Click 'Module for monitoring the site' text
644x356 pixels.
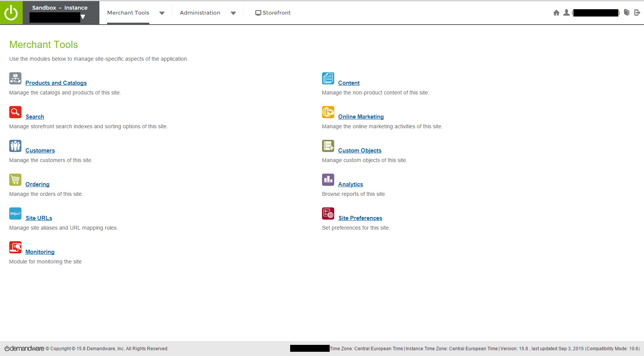(45, 262)
